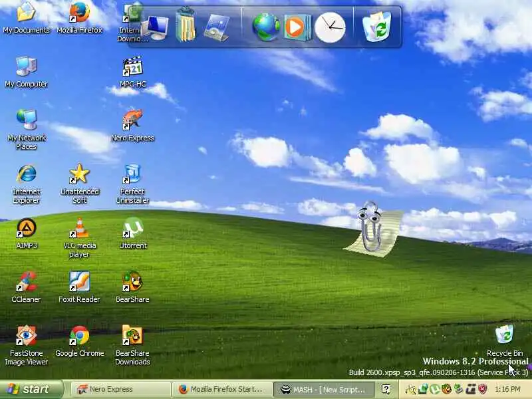Open the red shield security alert tray icon
The width and height of the screenshot is (532, 399).
(x=483, y=389)
